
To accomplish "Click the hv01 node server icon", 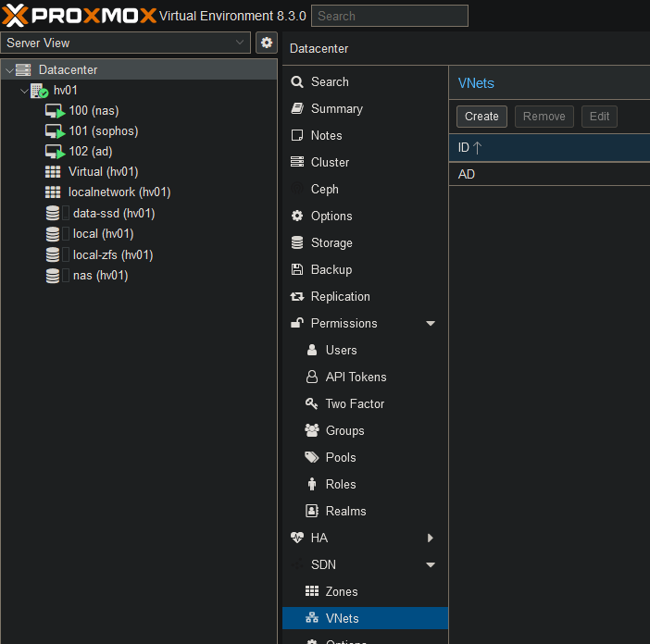I will [x=39, y=91].
